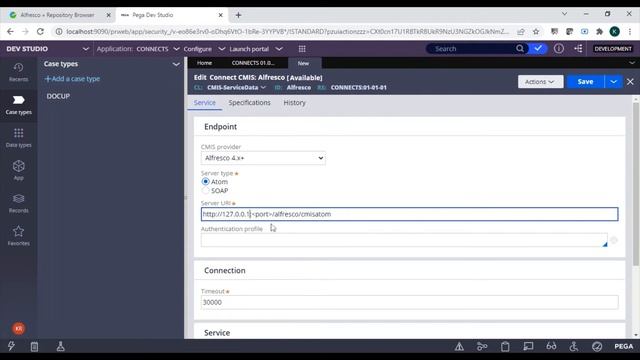This screenshot has width=640, height=360.
Task: Switch to the History tab
Action: click(294, 103)
